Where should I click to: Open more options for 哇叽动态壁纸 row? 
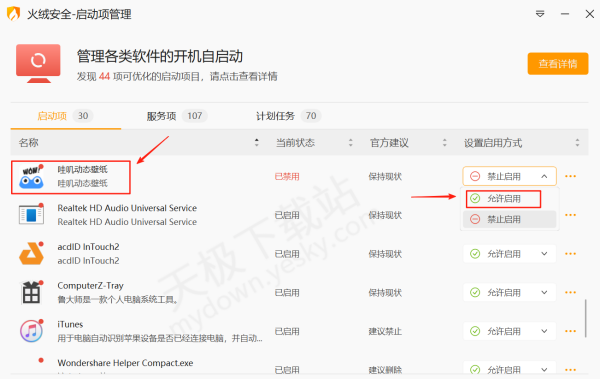pyautogui.click(x=570, y=176)
